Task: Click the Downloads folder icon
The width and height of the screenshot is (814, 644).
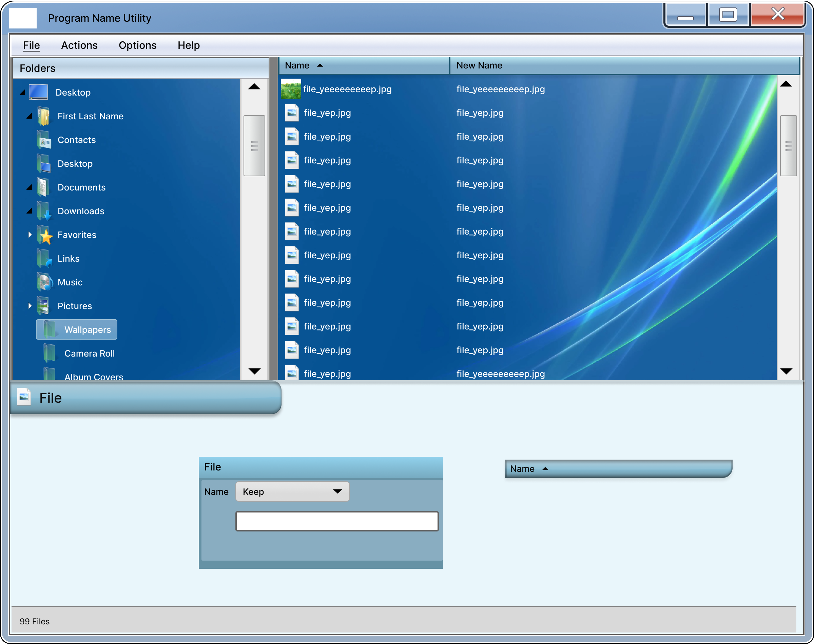Action: tap(44, 211)
